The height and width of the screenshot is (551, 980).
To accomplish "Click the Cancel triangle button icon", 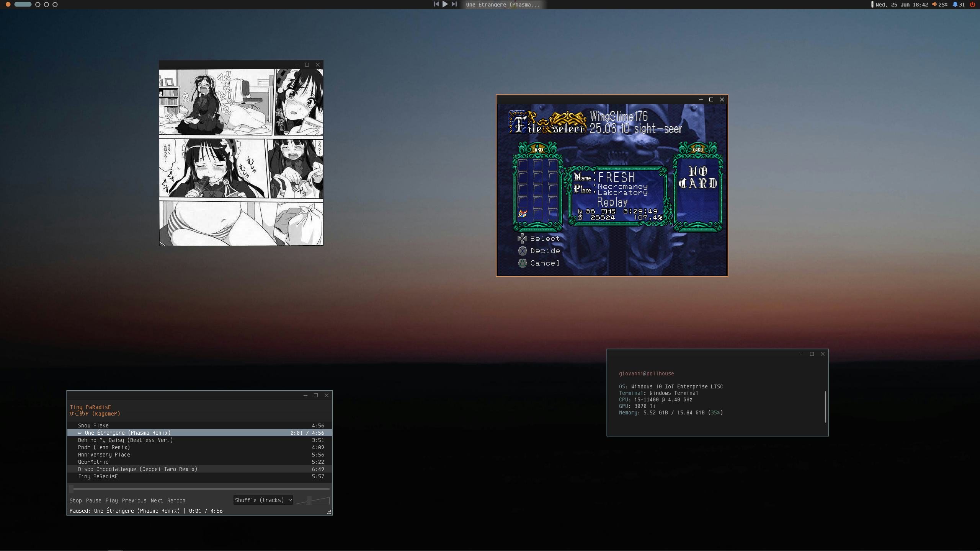I will pos(523,263).
